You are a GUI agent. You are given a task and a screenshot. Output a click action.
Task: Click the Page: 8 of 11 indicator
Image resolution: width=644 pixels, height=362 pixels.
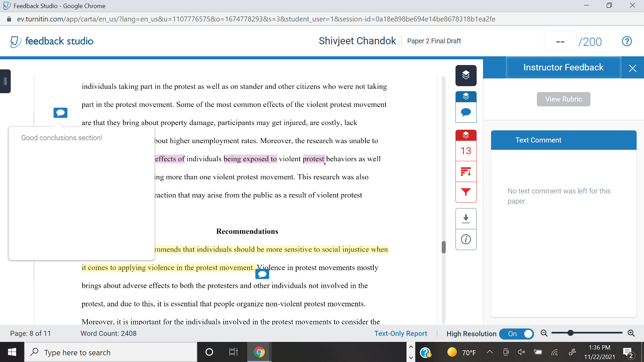click(x=31, y=334)
